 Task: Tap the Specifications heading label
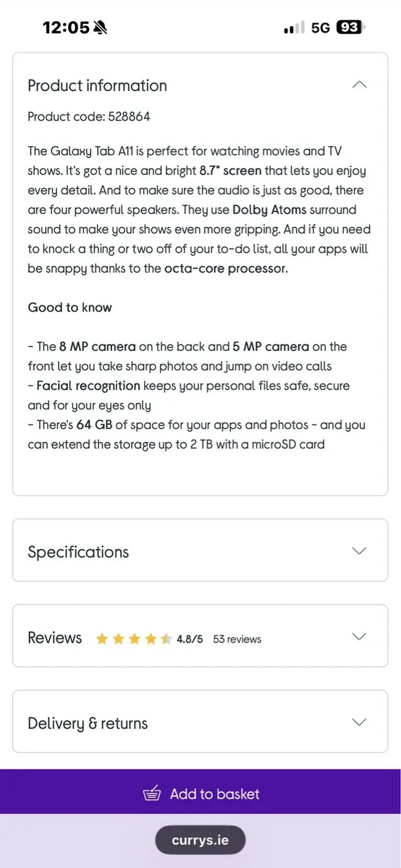pos(78,552)
